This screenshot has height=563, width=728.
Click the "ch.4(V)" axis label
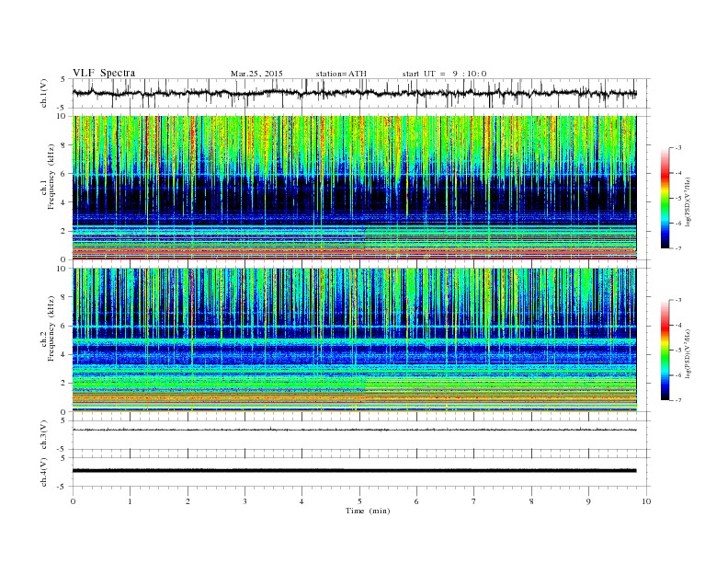point(44,472)
